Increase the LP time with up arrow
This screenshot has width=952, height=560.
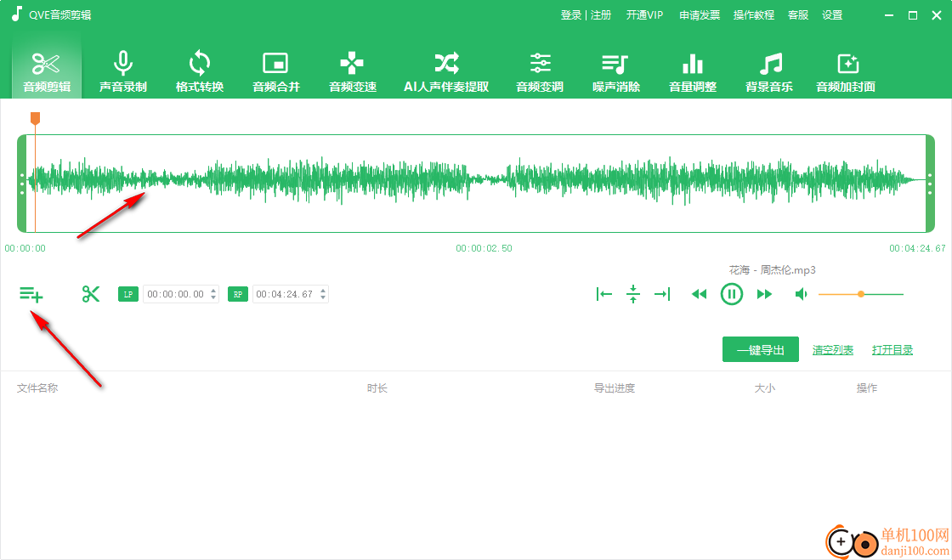pyautogui.click(x=213, y=291)
